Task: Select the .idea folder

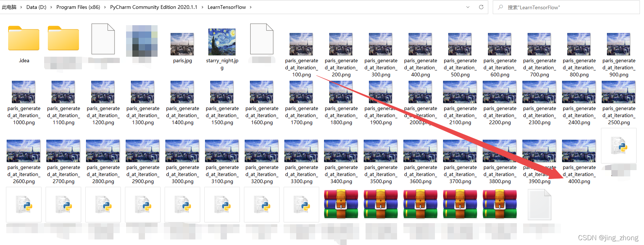Action: click(x=24, y=44)
